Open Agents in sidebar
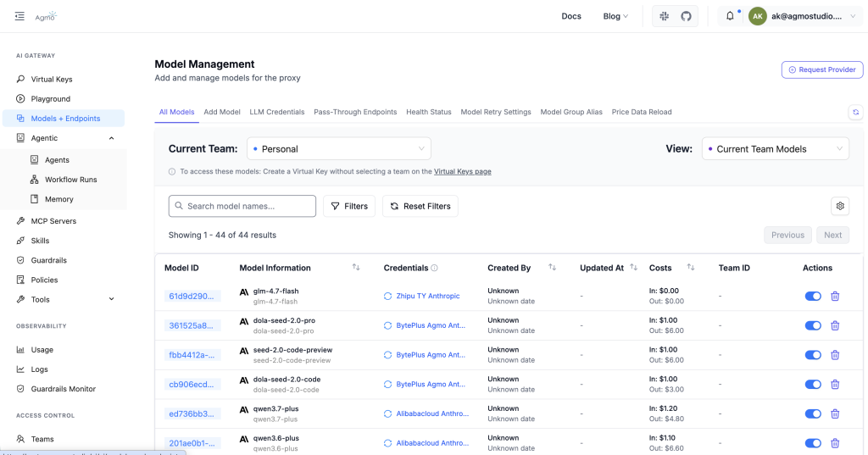Screen dimensions: 868x455 click(57, 160)
